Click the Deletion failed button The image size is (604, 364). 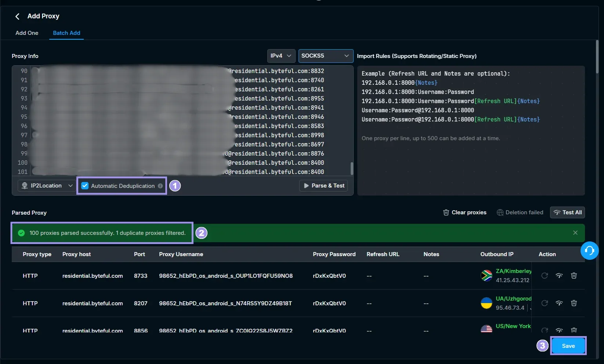[520, 212]
